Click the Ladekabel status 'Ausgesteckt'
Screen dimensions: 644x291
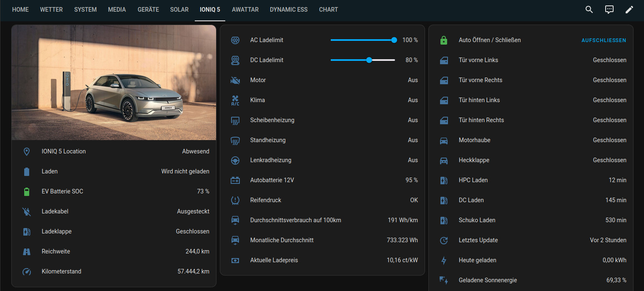pyautogui.click(x=193, y=211)
